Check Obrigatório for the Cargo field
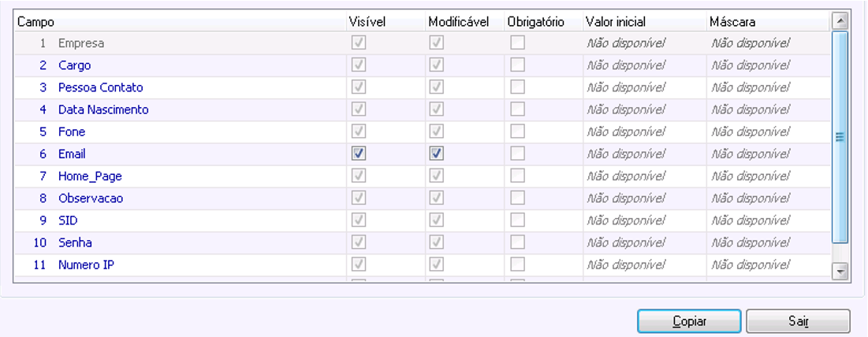Image resolution: width=868 pixels, height=337 pixels. click(x=517, y=65)
